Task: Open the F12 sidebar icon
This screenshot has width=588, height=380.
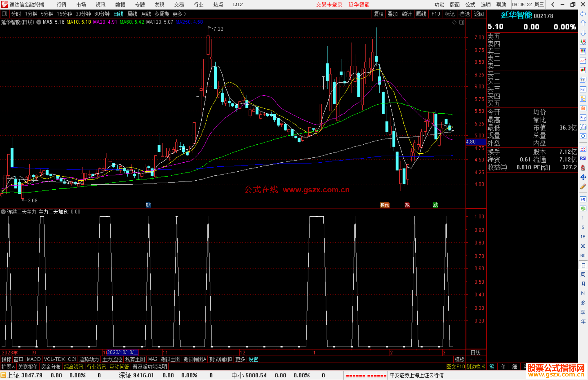Action: (x=583, y=118)
